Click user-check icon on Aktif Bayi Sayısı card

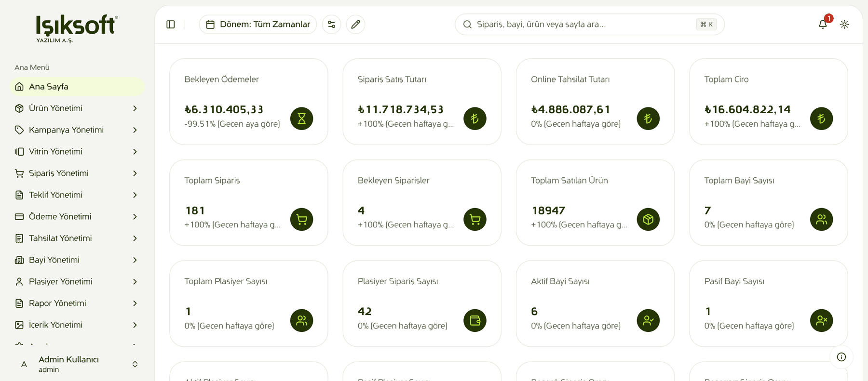click(648, 321)
